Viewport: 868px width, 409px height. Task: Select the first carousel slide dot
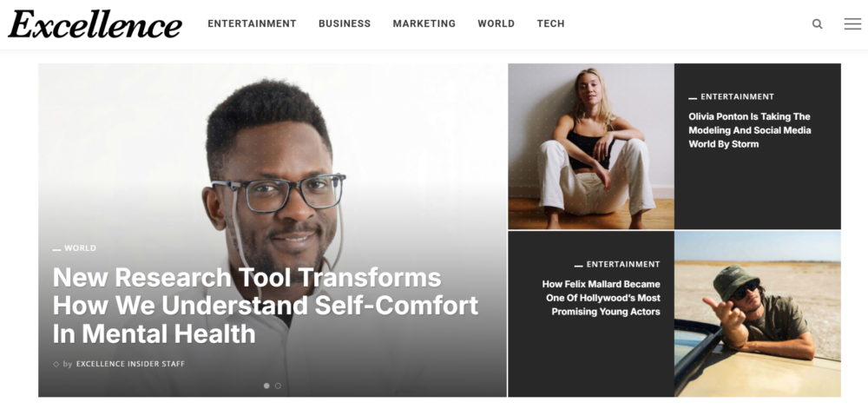[266, 386]
